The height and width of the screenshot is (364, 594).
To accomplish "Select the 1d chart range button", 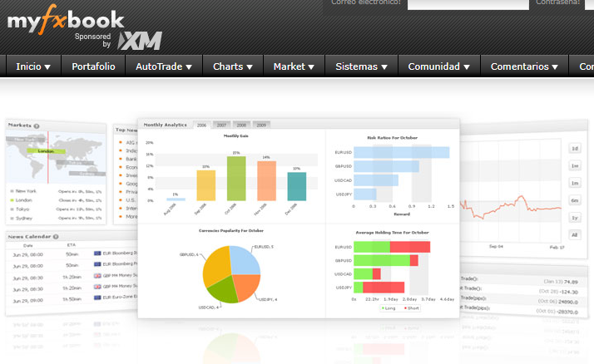I will point(574,149).
